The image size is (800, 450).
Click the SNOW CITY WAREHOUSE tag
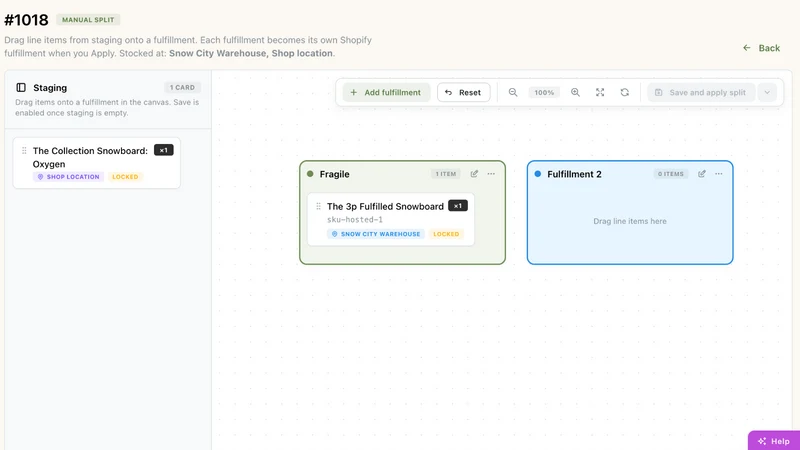pyautogui.click(x=376, y=234)
